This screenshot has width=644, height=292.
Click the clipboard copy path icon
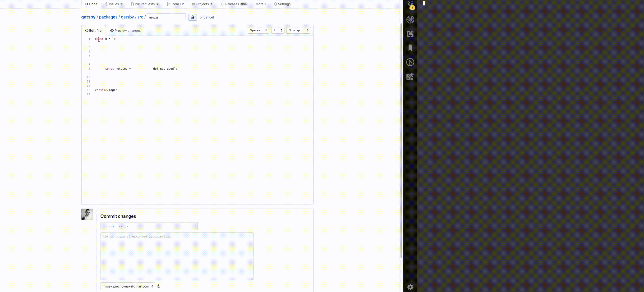192,17
